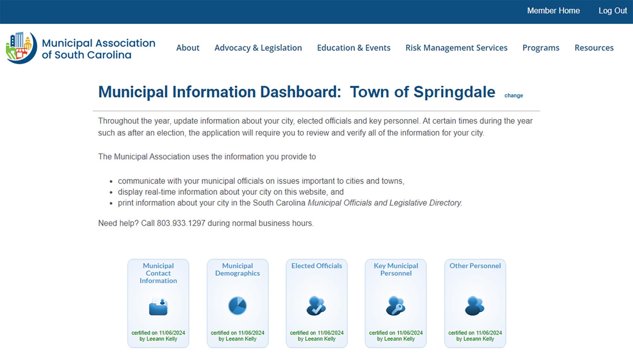The height and width of the screenshot is (364, 633).
Task: Click change to switch the selected town
Action: pyautogui.click(x=514, y=95)
